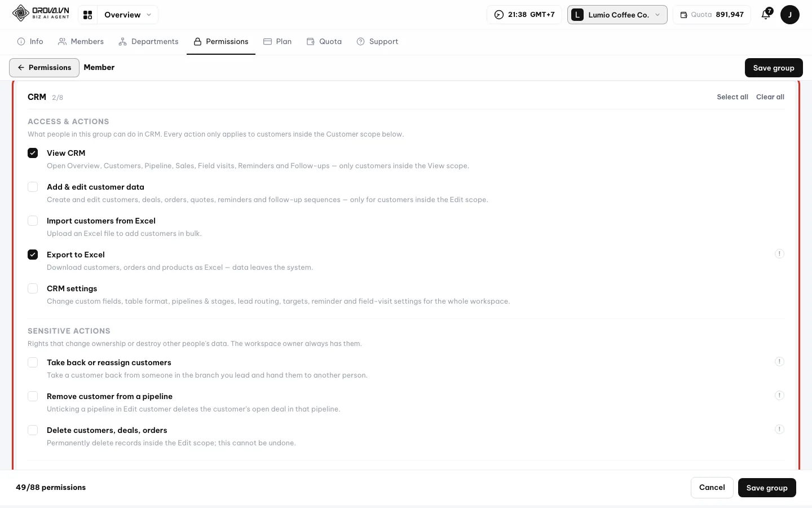Click the SENSITIVE ACTIONS heading
This screenshot has width=812, height=508.
click(x=69, y=331)
